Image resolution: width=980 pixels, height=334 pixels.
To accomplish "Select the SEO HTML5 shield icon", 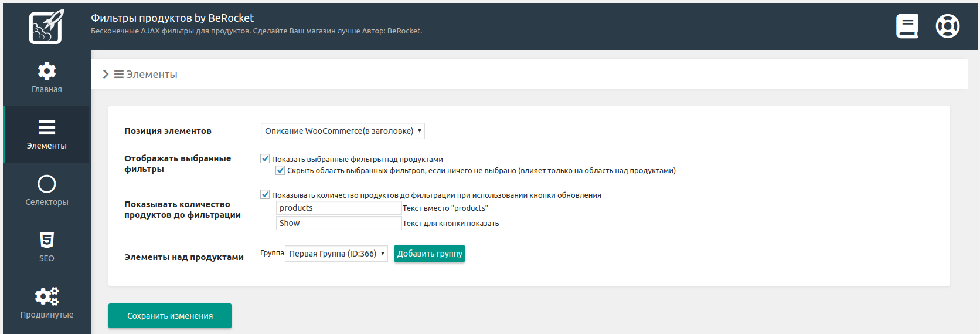I will point(47,240).
